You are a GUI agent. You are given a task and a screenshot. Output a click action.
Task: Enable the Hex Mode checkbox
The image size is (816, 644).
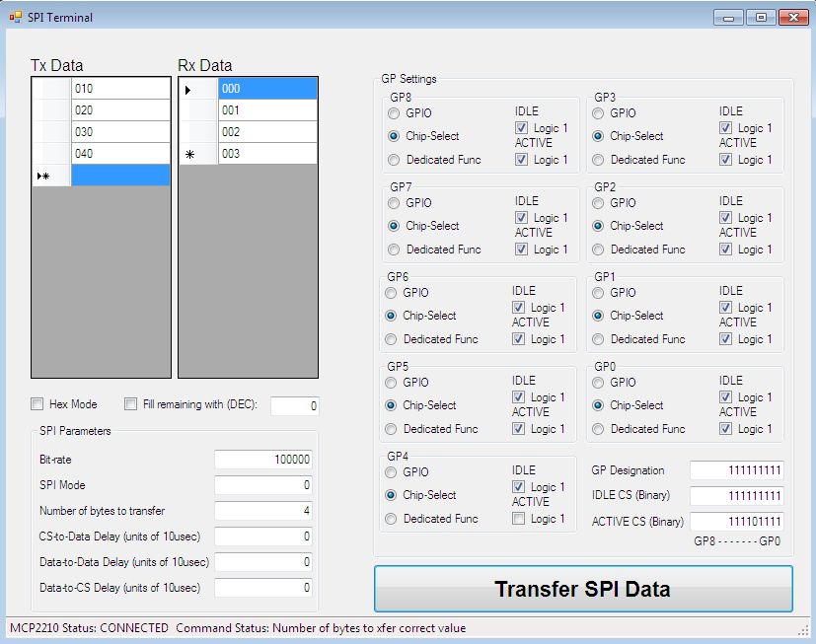tap(37, 404)
